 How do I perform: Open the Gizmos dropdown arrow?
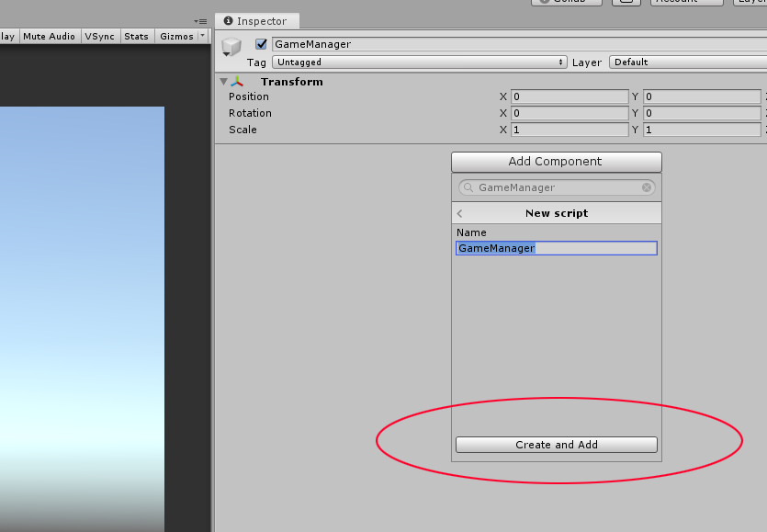coord(202,36)
